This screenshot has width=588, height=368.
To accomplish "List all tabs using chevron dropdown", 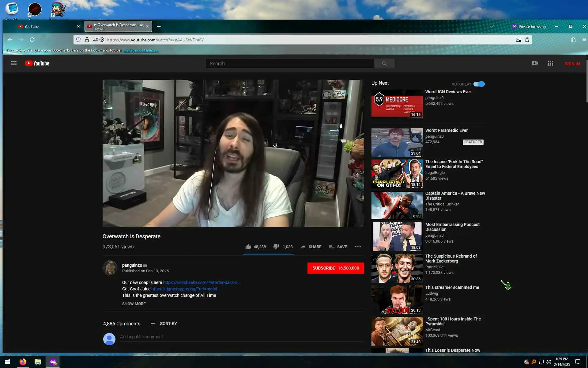I will [x=491, y=26].
